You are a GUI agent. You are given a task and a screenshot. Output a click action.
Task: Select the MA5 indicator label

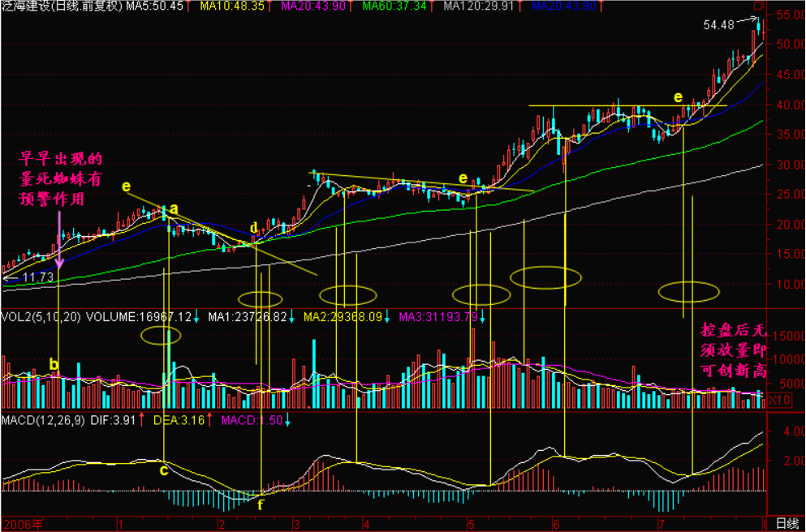click(x=158, y=6)
